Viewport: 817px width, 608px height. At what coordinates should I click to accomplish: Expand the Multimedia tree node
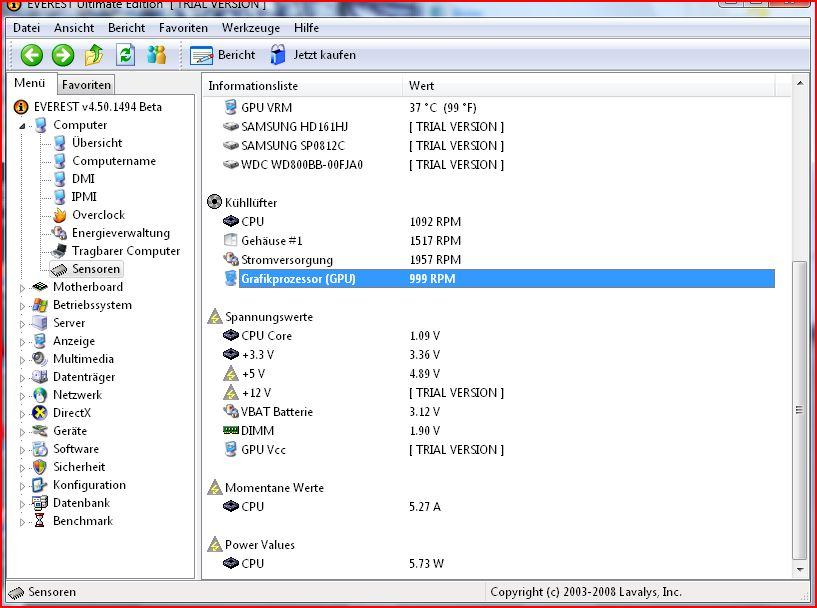coord(22,360)
